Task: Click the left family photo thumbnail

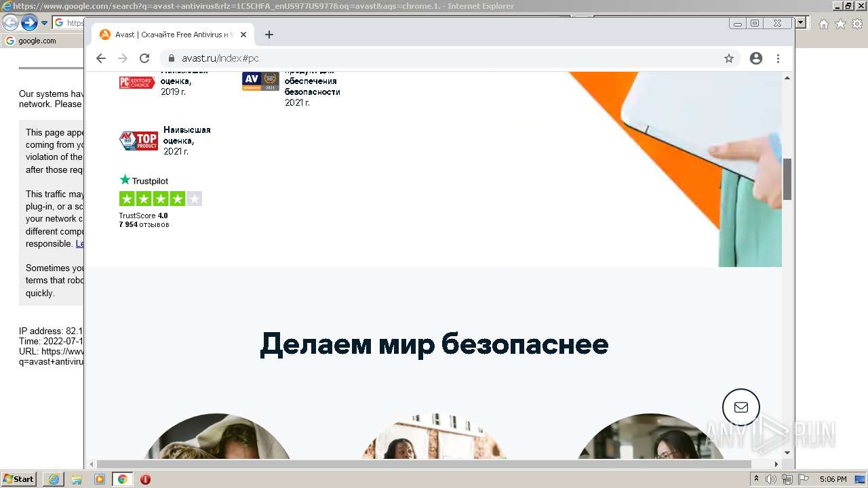Action: tap(217, 436)
